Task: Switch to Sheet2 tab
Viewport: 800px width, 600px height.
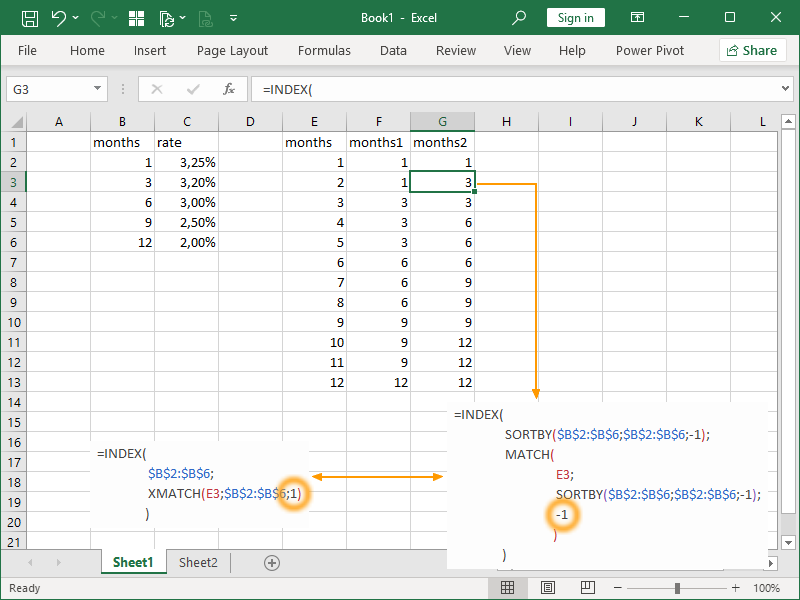Action: (198, 563)
